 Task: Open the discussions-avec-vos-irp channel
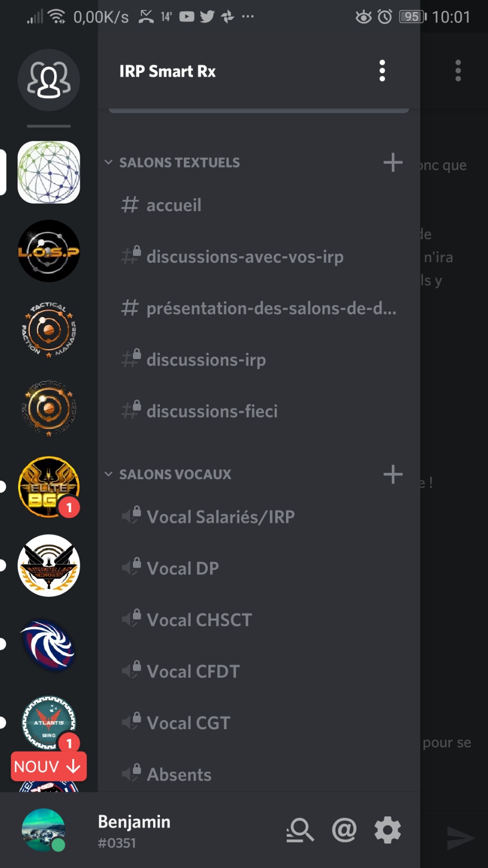coord(245,257)
